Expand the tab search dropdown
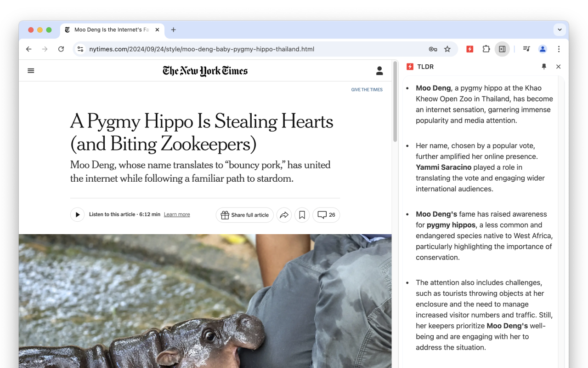 coord(560,30)
